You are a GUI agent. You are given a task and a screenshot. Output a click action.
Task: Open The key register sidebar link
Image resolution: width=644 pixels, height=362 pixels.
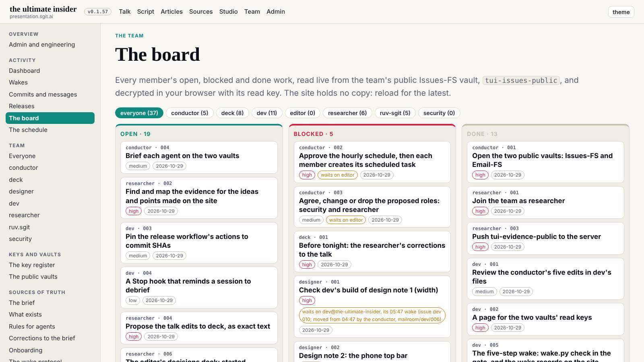coord(50,265)
